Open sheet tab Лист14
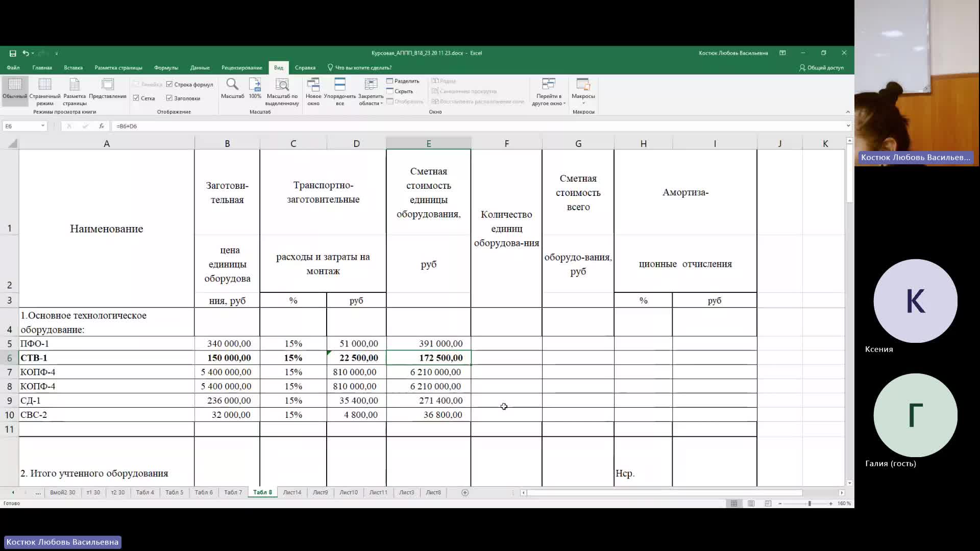The width and height of the screenshot is (980, 551). [x=292, y=492]
